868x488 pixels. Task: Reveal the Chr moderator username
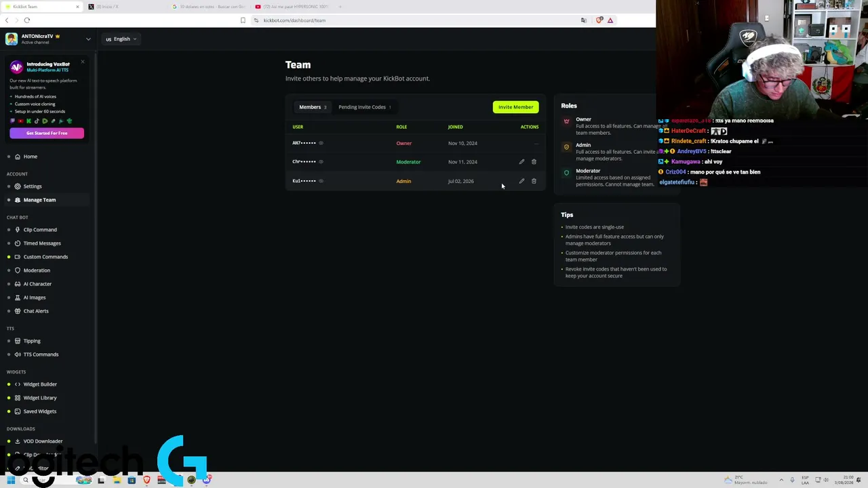pos(321,162)
